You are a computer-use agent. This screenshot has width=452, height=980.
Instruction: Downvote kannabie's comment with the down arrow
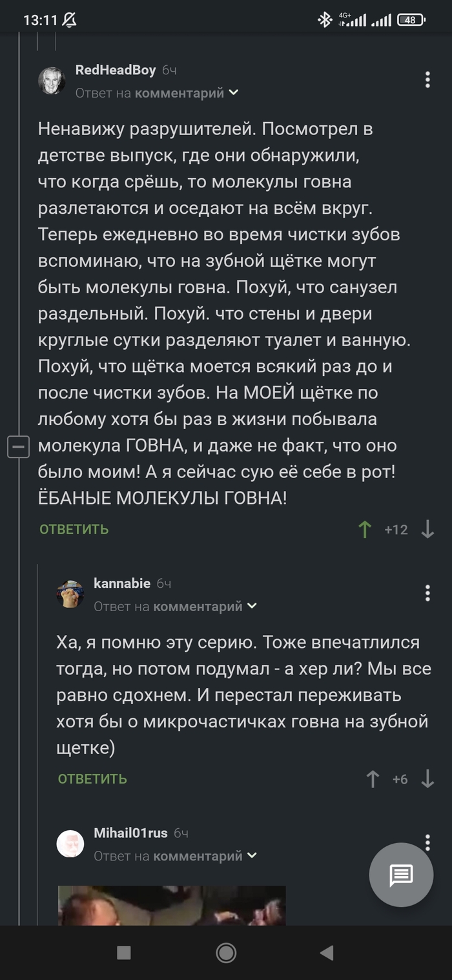click(x=428, y=779)
